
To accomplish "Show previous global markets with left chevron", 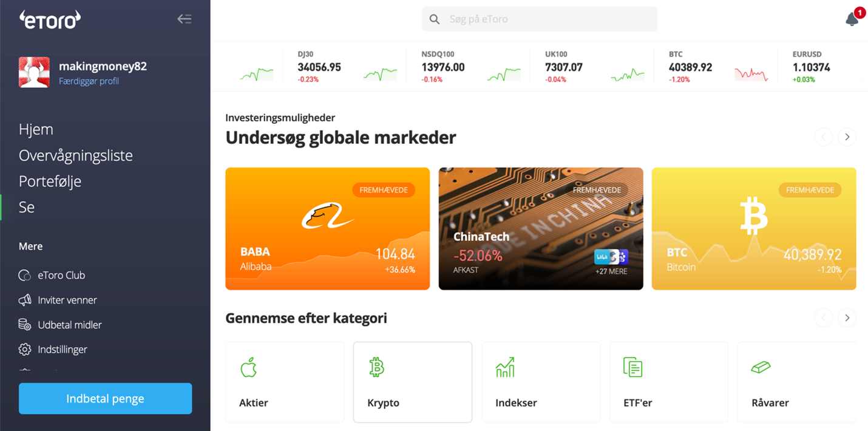I will coord(823,137).
